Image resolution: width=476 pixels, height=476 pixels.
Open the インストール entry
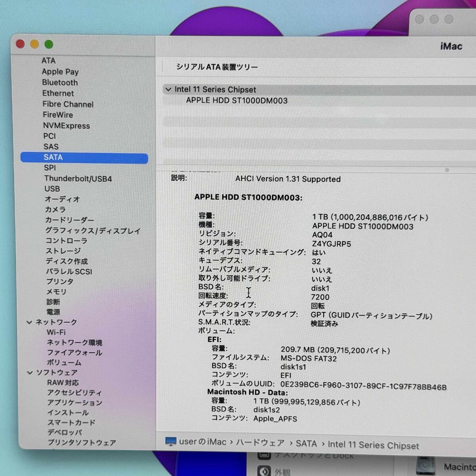pos(68,413)
